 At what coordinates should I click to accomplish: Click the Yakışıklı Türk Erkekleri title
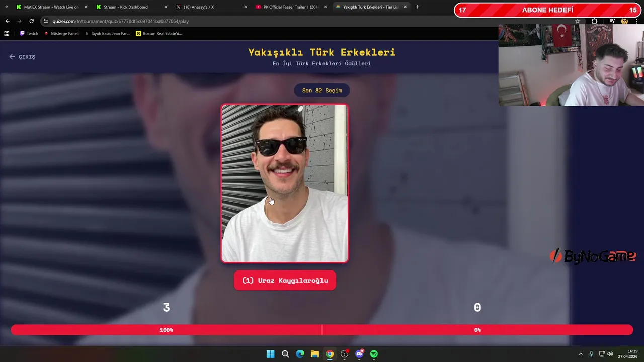pyautogui.click(x=322, y=52)
